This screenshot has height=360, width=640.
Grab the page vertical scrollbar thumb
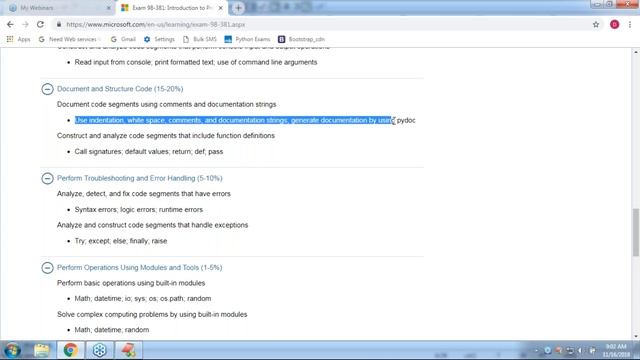(636, 232)
